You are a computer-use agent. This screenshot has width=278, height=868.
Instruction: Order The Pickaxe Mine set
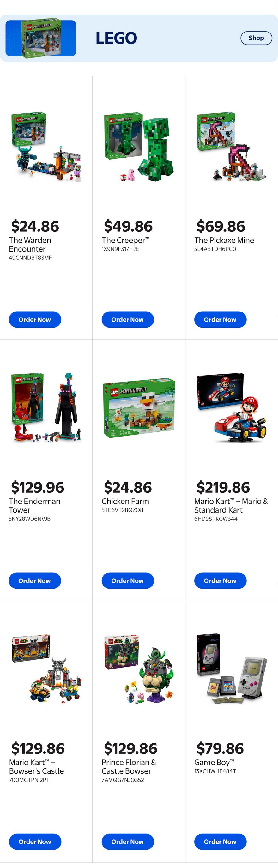pos(220,319)
